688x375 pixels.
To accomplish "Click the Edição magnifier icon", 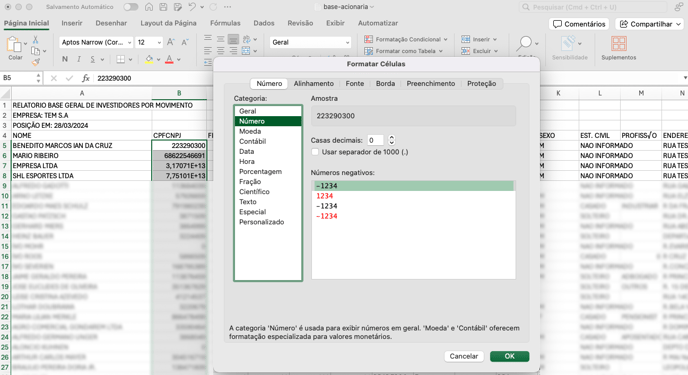I will click(x=524, y=43).
